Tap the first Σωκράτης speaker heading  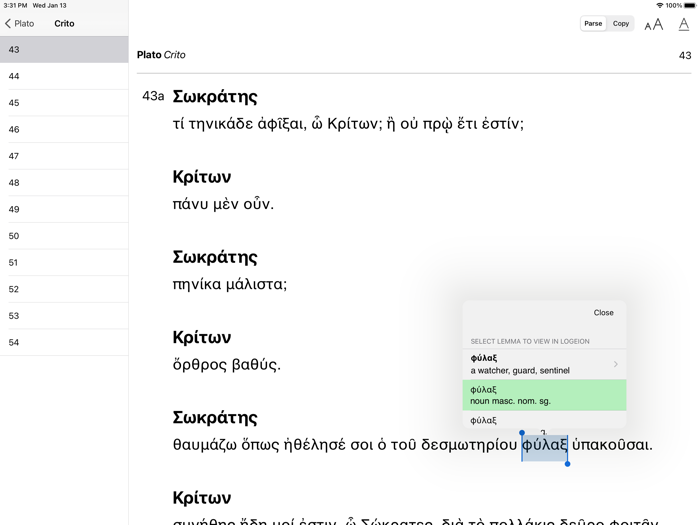[x=215, y=97]
